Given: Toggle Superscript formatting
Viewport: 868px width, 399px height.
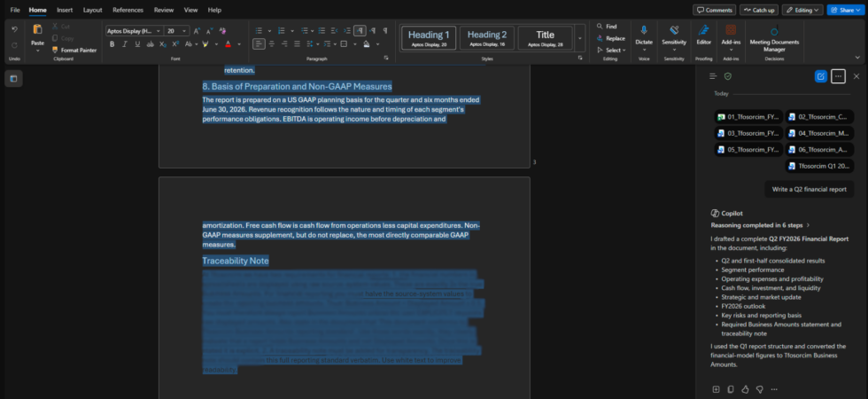Looking at the screenshot, I should 175,44.
